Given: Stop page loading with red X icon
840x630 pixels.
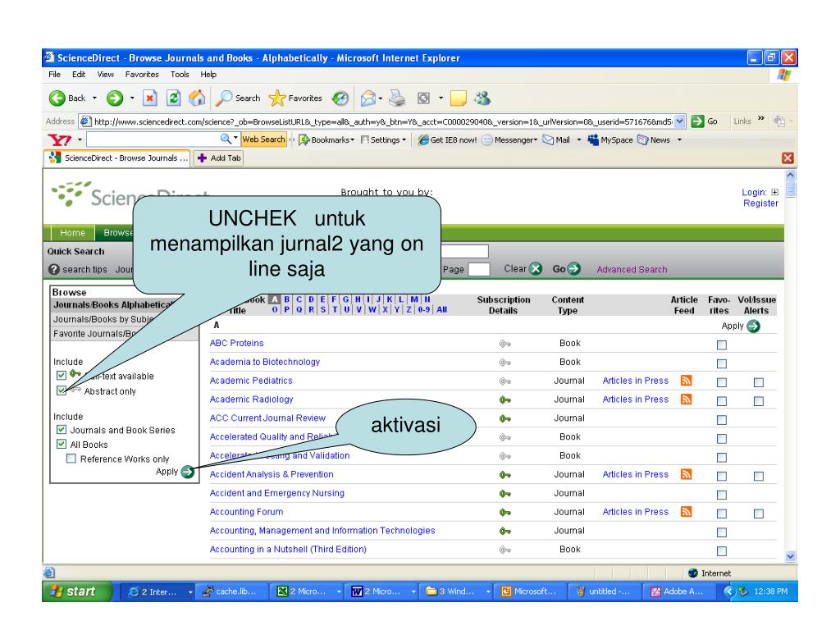Looking at the screenshot, I should point(150,98).
